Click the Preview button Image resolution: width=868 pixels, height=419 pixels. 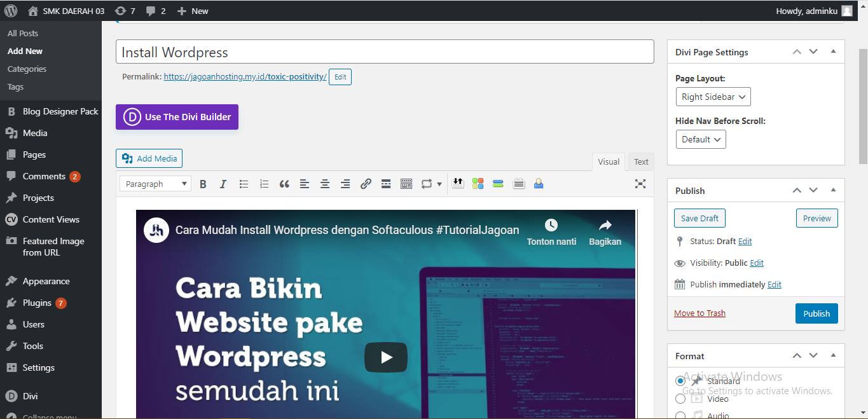point(817,218)
